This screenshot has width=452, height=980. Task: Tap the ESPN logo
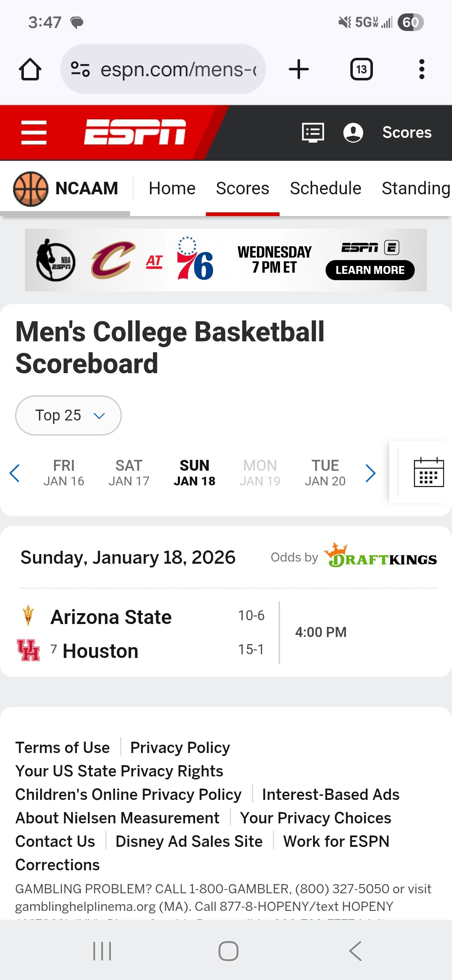(x=135, y=132)
